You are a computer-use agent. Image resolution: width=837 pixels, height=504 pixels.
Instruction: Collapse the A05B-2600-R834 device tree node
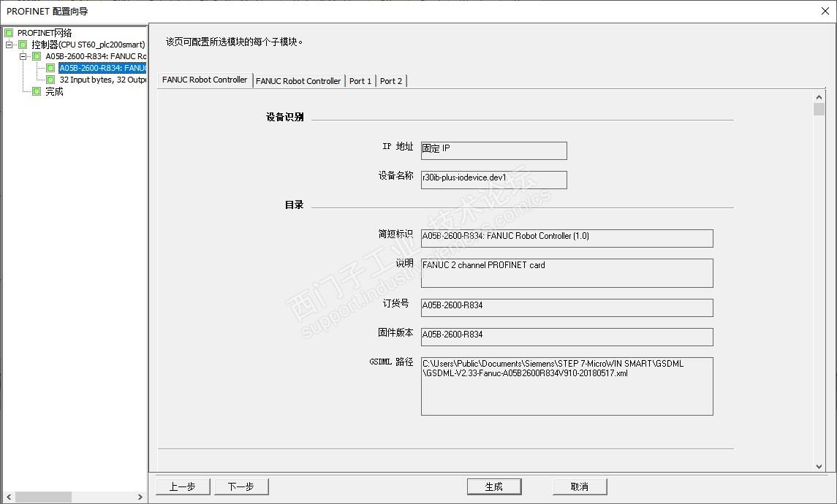click(x=23, y=56)
